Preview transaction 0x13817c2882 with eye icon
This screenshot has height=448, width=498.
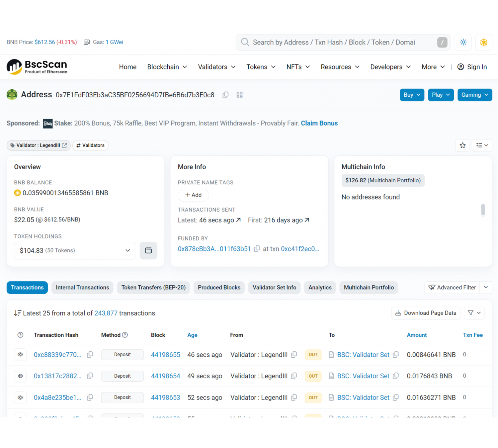pos(20,376)
